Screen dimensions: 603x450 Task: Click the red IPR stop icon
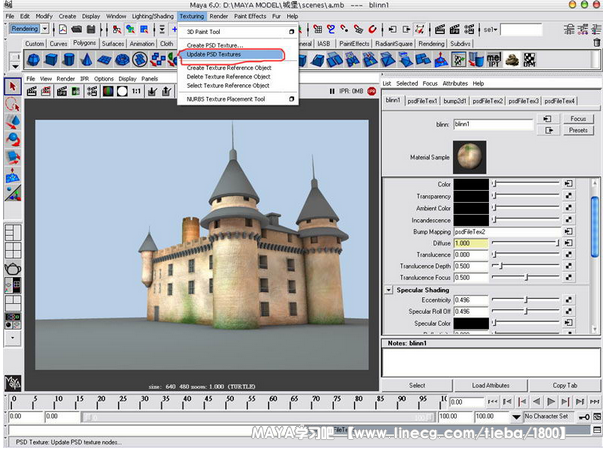click(371, 92)
